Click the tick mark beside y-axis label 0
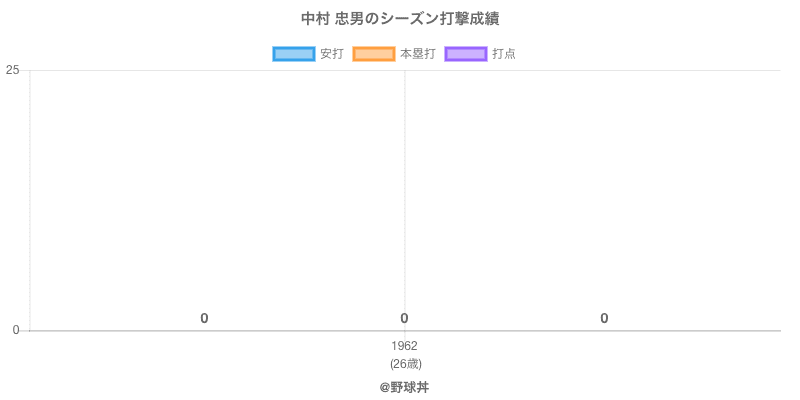This screenshot has width=800, height=400. coord(25,330)
